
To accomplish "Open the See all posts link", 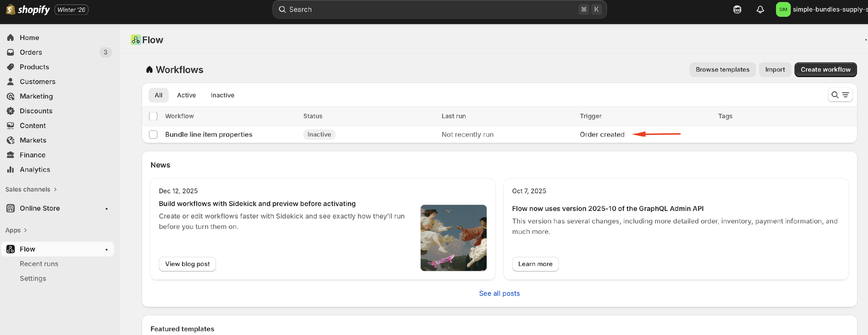I will pos(499,293).
